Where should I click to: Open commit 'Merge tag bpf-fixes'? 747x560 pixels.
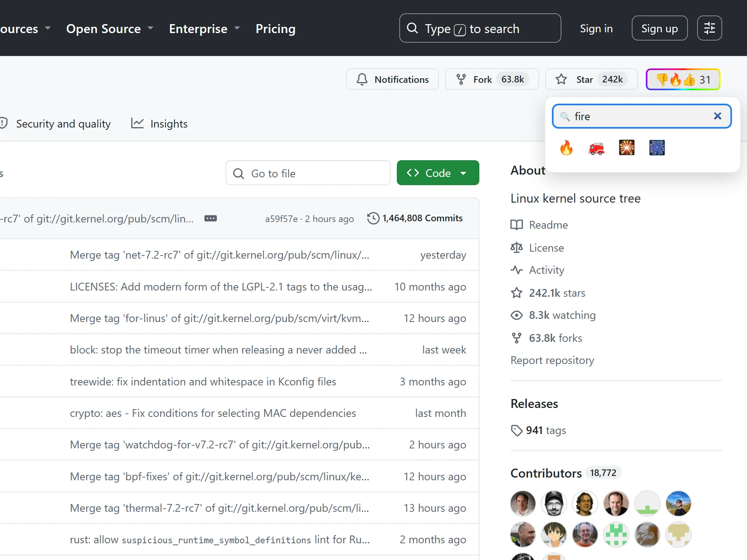(219, 476)
